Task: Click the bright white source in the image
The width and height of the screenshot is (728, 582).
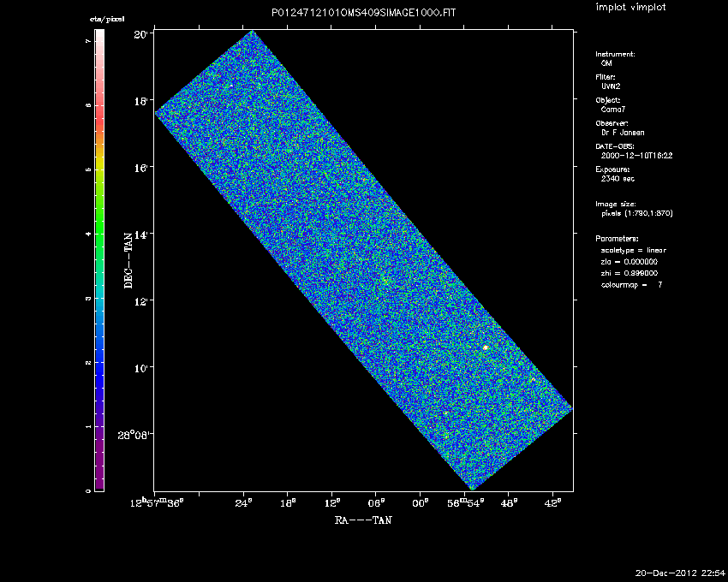Action: click(486, 347)
